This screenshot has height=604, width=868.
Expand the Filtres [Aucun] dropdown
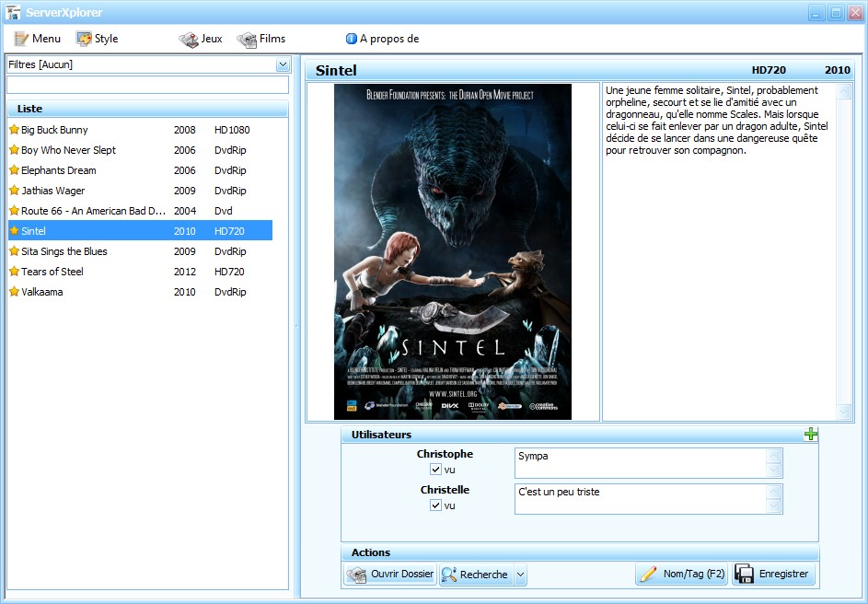283,64
